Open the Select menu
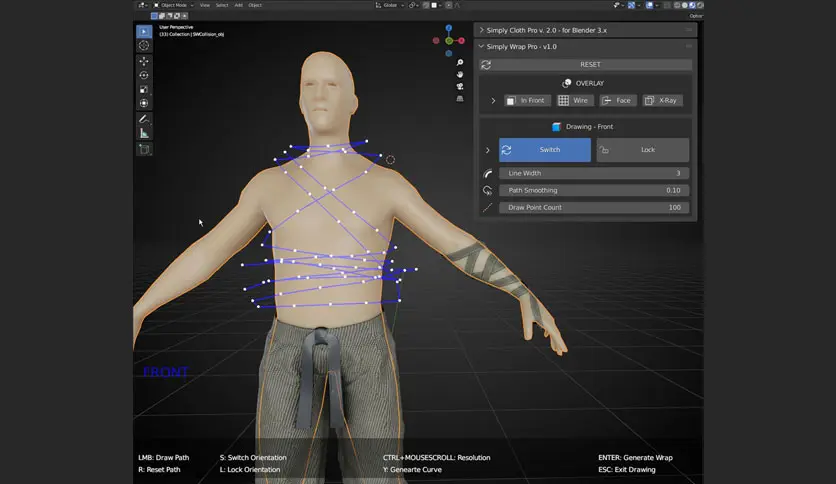 point(222,5)
